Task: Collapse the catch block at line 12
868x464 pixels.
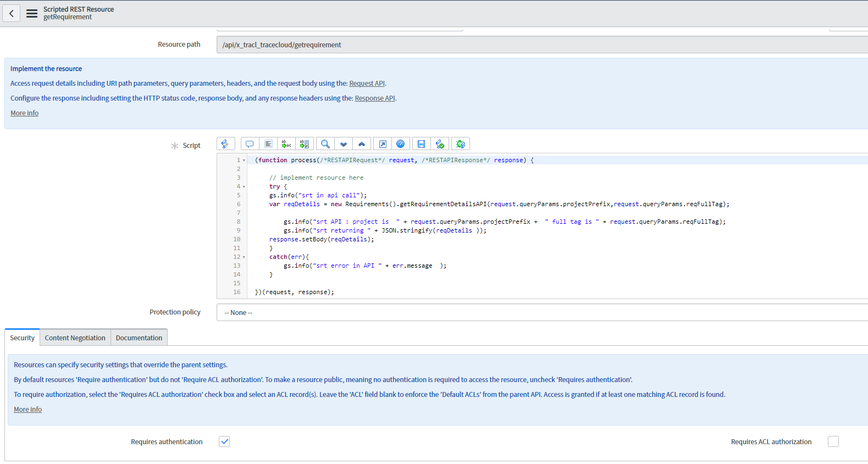Action: (244, 257)
